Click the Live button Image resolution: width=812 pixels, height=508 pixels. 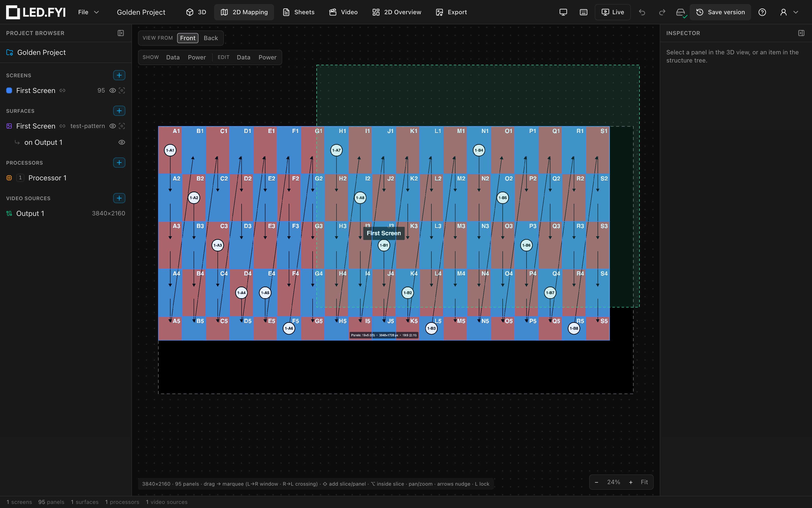coord(613,12)
